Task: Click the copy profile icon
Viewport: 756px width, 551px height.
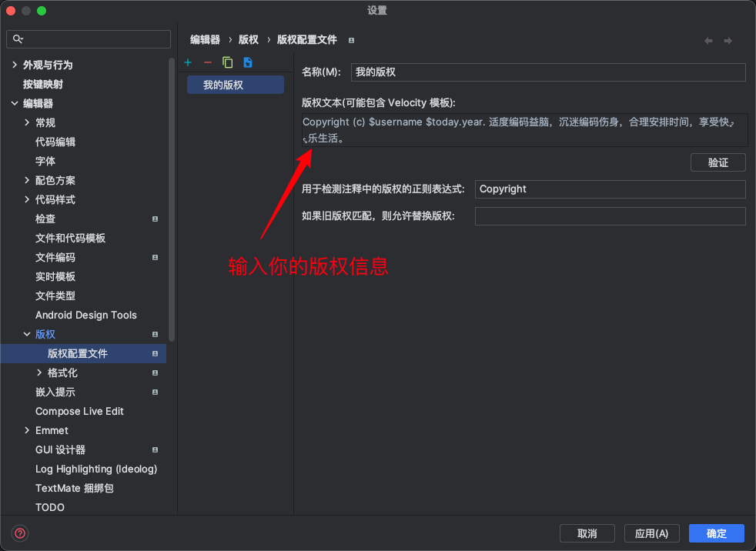Action: [x=227, y=62]
